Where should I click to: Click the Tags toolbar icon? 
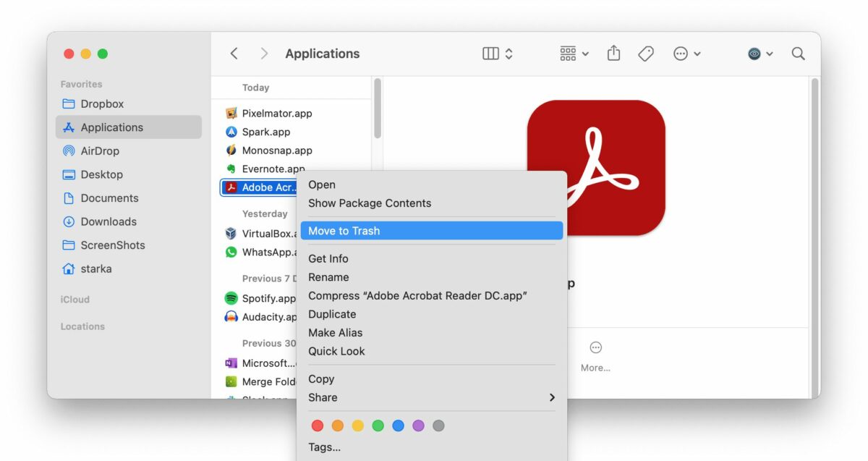click(646, 54)
